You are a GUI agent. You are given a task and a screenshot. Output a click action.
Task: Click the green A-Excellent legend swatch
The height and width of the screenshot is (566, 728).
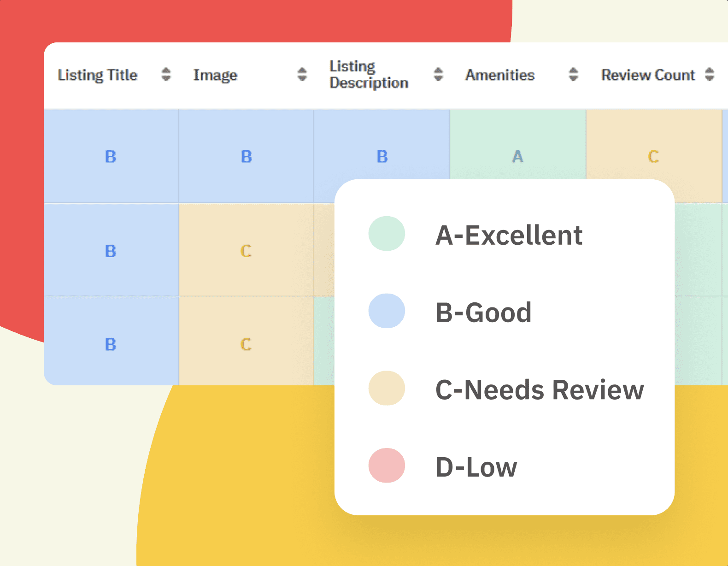pyautogui.click(x=387, y=234)
